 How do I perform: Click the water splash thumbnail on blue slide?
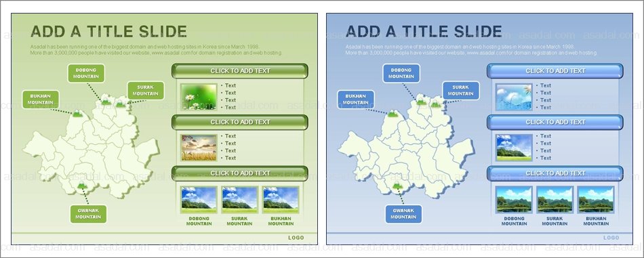tap(514, 97)
